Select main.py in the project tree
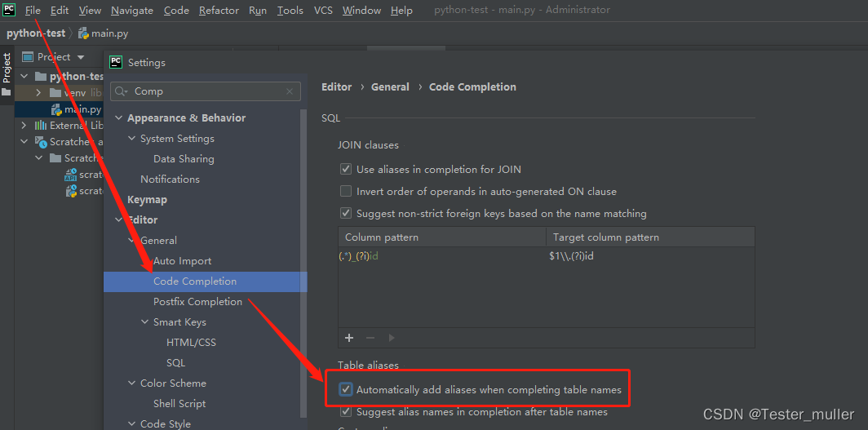This screenshot has width=868, height=430. [82, 109]
